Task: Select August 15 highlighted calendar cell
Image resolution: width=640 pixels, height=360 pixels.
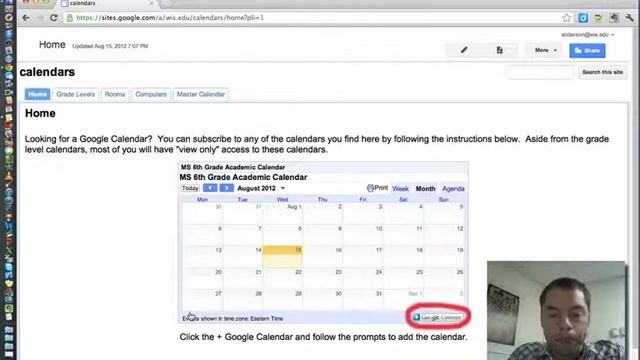Action: (x=282, y=256)
